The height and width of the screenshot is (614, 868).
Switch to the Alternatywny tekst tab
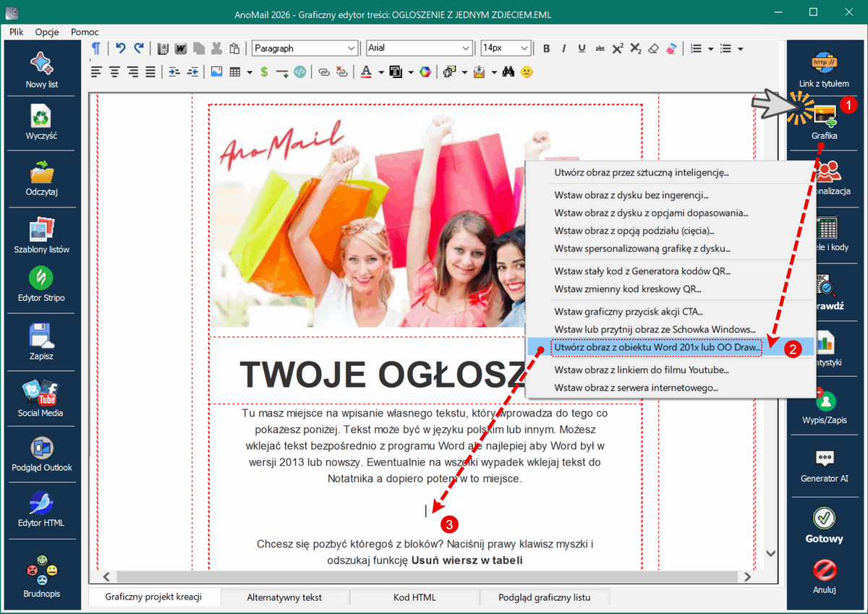(x=284, y=597)
